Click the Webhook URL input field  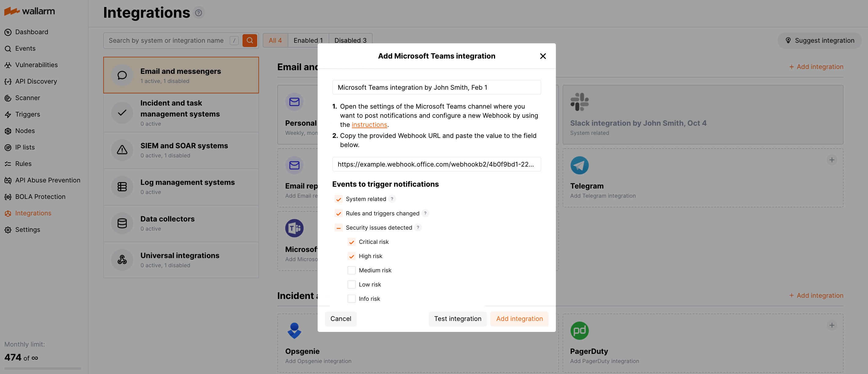click(436, 164)
